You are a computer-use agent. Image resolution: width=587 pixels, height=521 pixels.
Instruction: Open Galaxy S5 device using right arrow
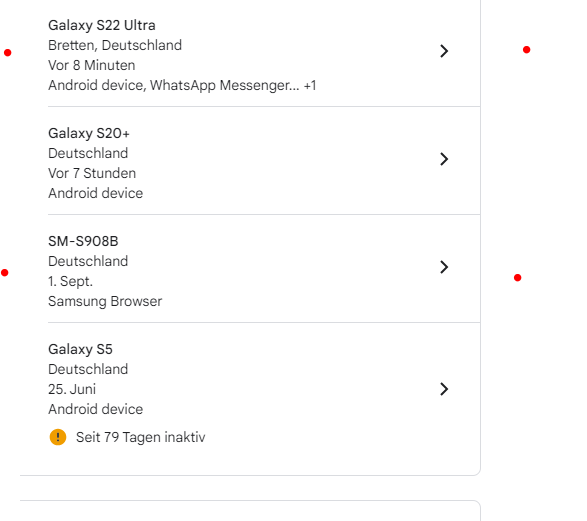pos(444,389)
